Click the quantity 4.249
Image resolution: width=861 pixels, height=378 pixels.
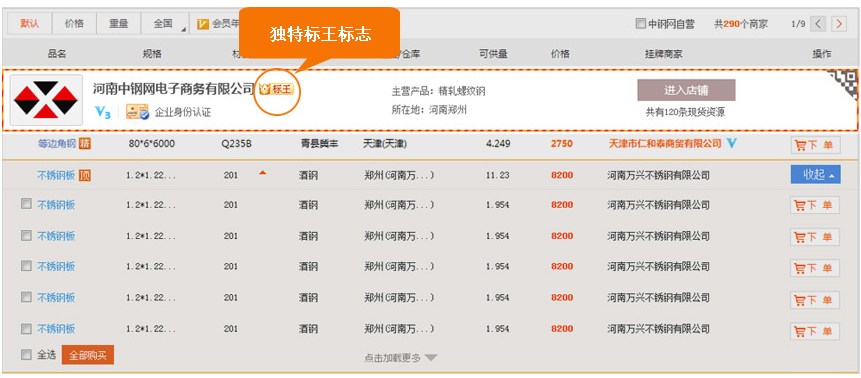(498, 144)
